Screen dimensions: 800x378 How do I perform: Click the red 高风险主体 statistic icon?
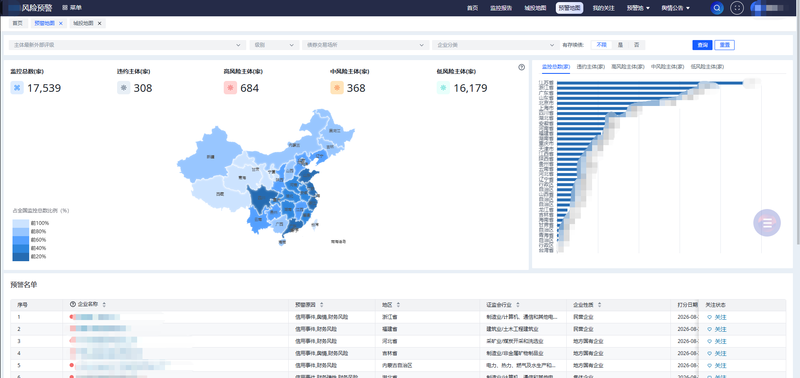(x=230, y=88)
